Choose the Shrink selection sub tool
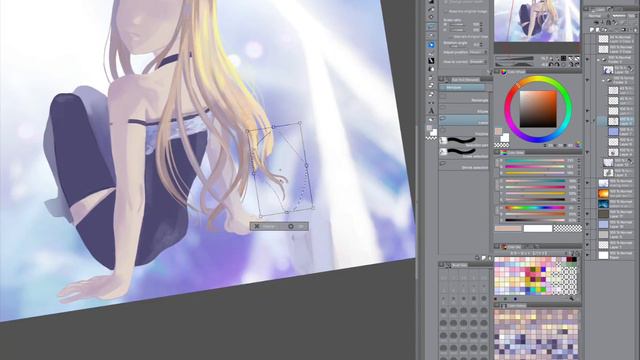This screenshot has height=360, width=640. (x=464, y=165)
